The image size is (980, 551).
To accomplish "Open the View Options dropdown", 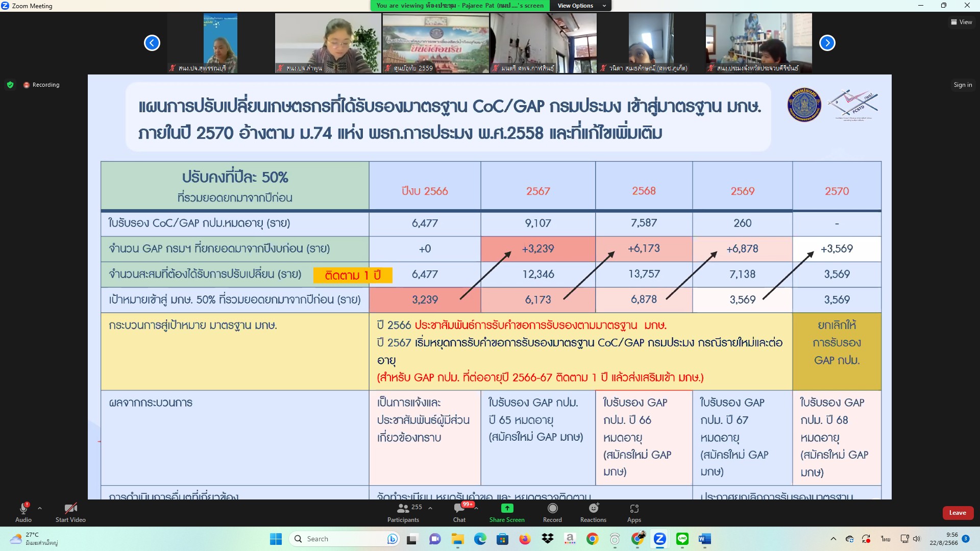I will [581, 6].
